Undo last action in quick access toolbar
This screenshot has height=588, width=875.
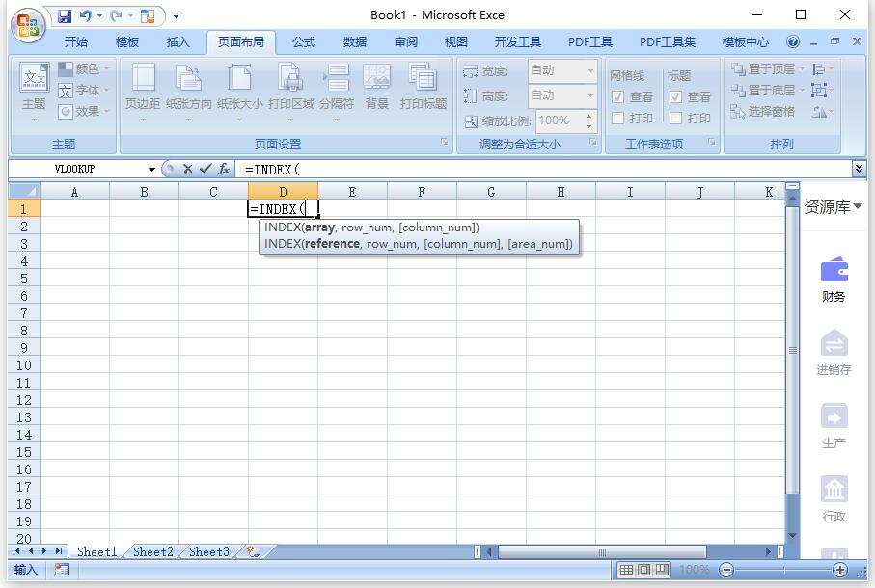(x=86, y=15)
